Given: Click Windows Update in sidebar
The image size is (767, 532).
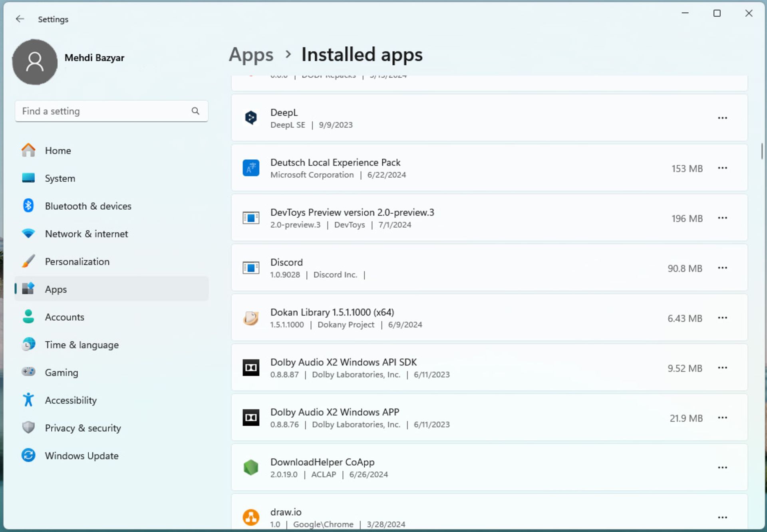Looking at the screenshot, I should pyautogui.click(x=81, y=456).
